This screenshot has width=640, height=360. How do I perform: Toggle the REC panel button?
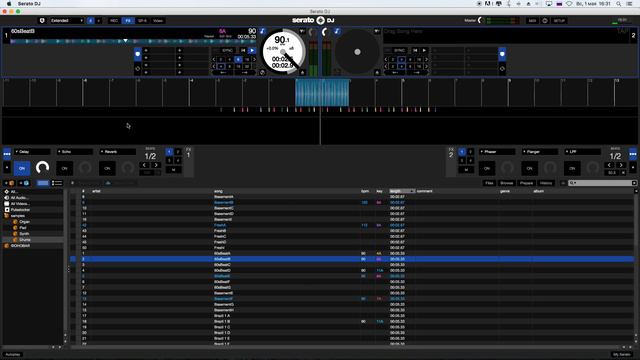tap(114, 20)
